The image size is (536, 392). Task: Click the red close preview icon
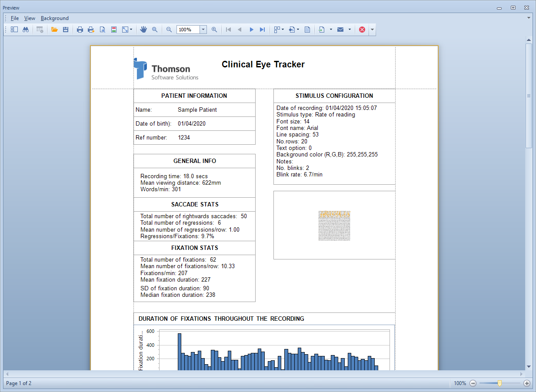click(x=362, y=30)
